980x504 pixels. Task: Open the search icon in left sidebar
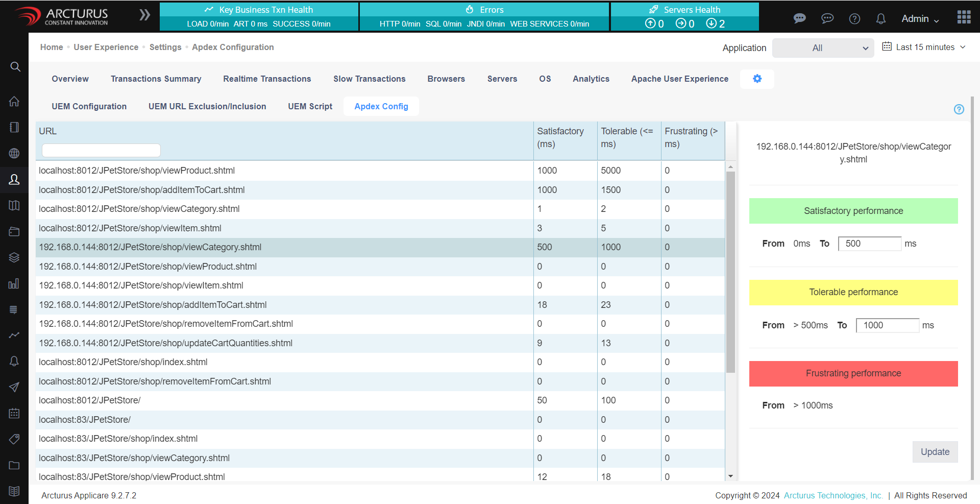(14, 67)
